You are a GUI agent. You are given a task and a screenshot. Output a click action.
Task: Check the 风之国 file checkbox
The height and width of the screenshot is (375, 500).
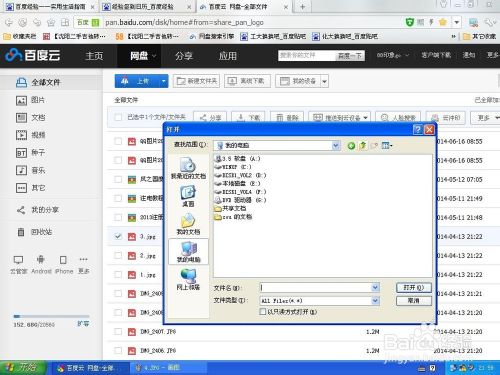pos(118,179)
